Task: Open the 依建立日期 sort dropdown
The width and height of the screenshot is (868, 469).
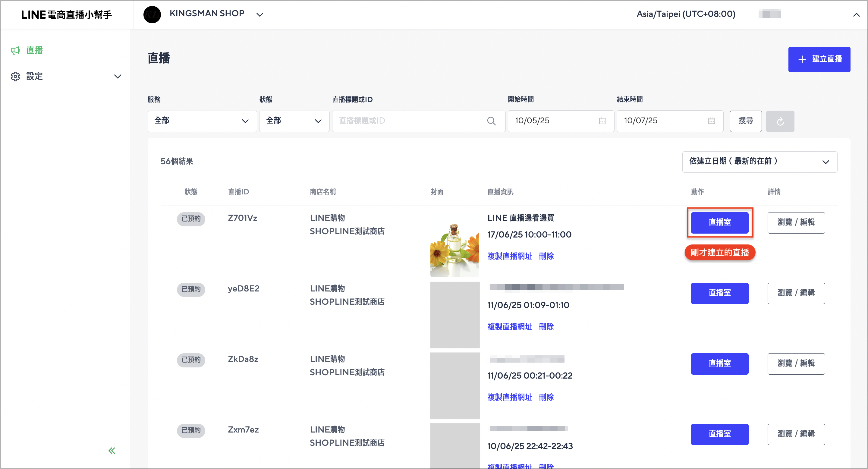Action: point(759,162)
